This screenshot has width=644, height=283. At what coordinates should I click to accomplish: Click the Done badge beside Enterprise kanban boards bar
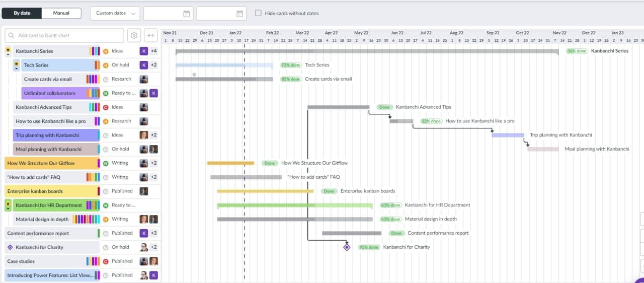click(329, 191)
